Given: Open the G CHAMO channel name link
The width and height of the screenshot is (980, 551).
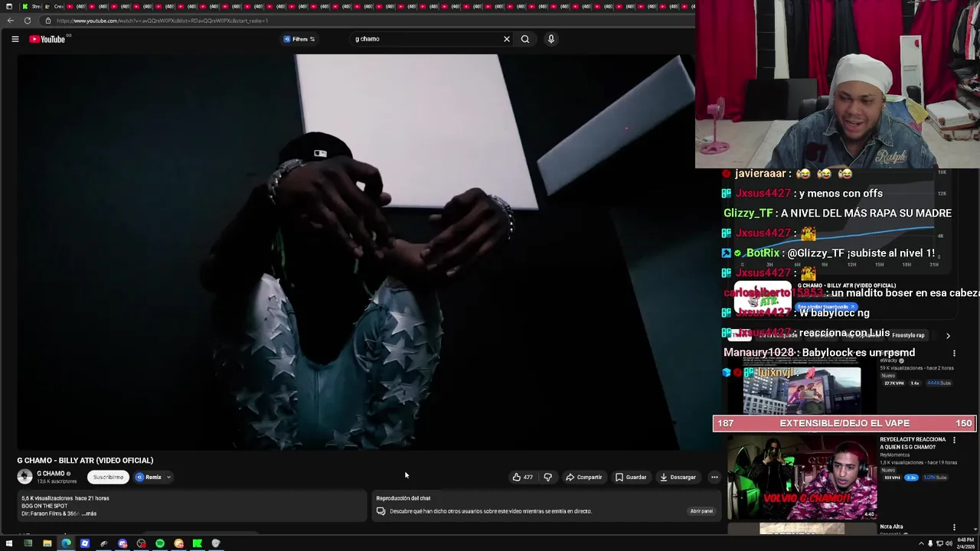Looking at the screenshot, I should pyautogui.click(x=51, y=474).
